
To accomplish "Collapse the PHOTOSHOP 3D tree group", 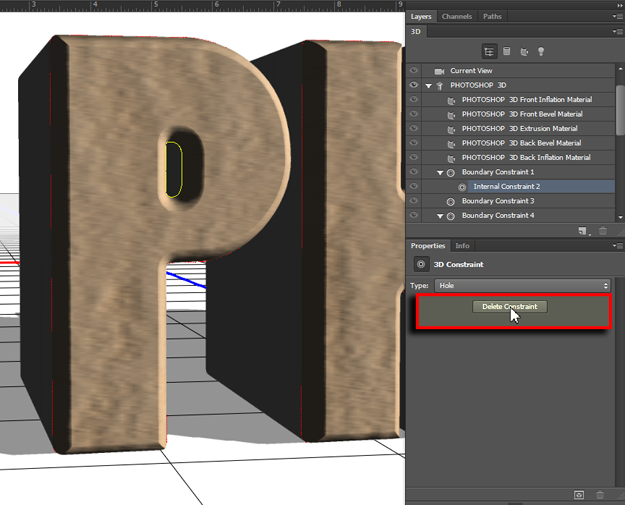I will pos(428,86).
